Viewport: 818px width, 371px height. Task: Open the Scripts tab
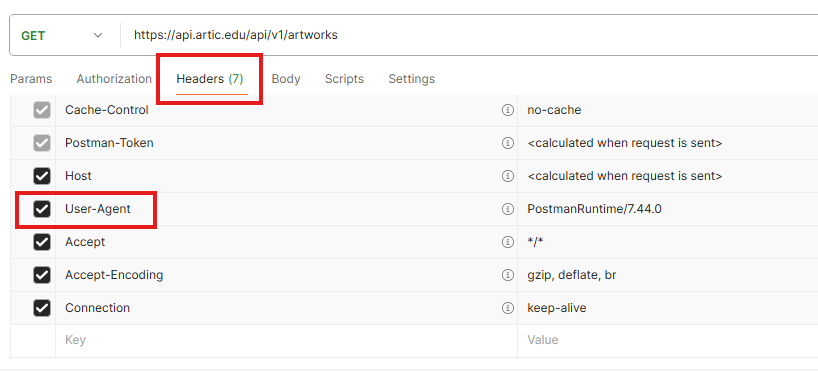(x=344, y=79)
